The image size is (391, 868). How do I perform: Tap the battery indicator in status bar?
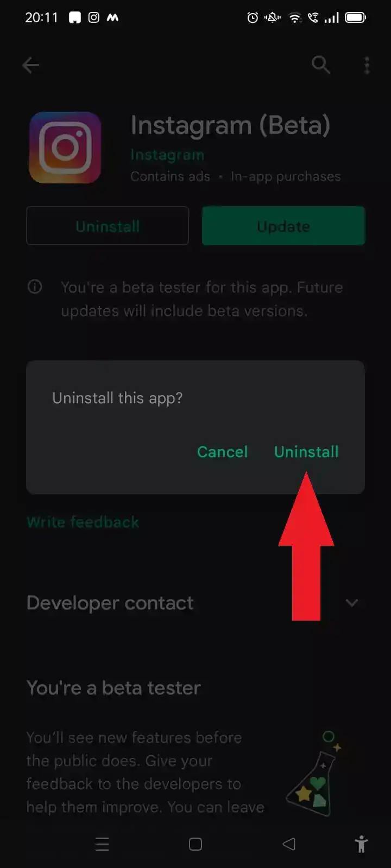[x=356, y=18]
